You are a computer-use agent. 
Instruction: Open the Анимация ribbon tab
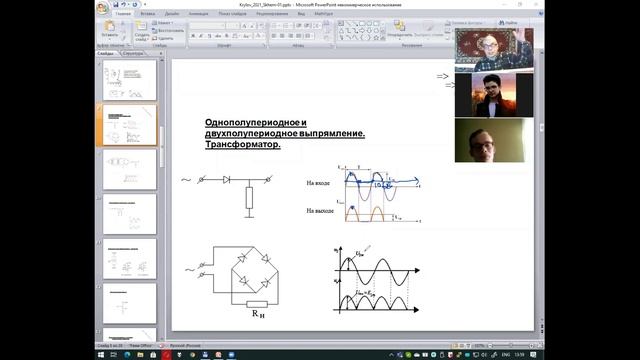pos(198,13)
